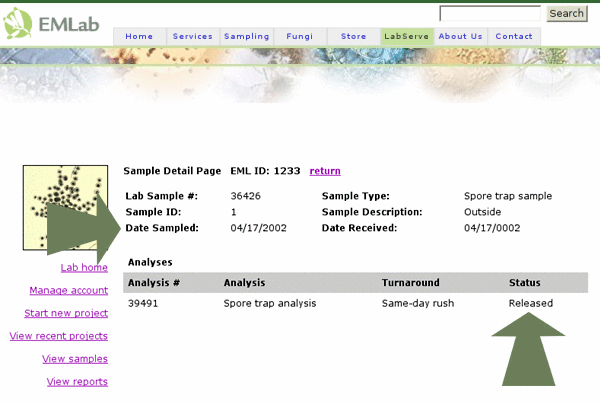Click the Turnaround column header
This screenshot has width=601, height=404.
click(x=411, y=282)
